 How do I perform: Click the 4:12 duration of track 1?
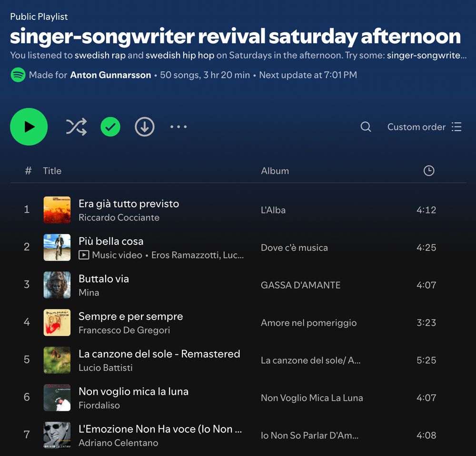pos(426,210)
